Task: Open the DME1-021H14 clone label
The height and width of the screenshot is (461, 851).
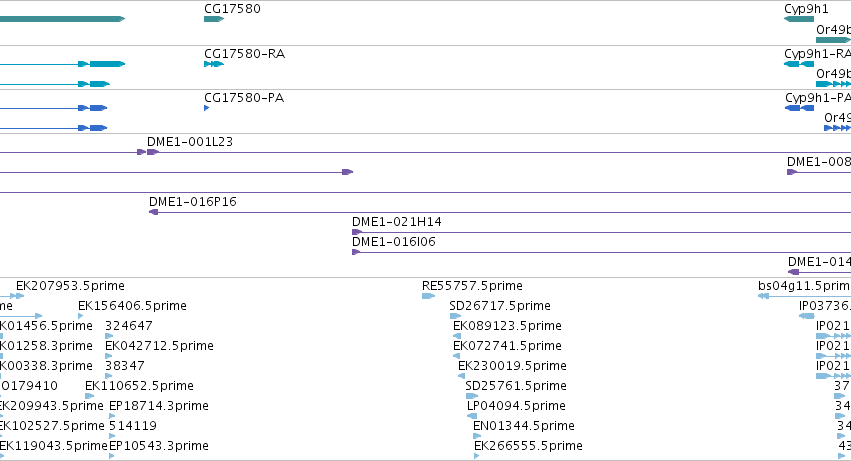Action: (x=397, y=222)
